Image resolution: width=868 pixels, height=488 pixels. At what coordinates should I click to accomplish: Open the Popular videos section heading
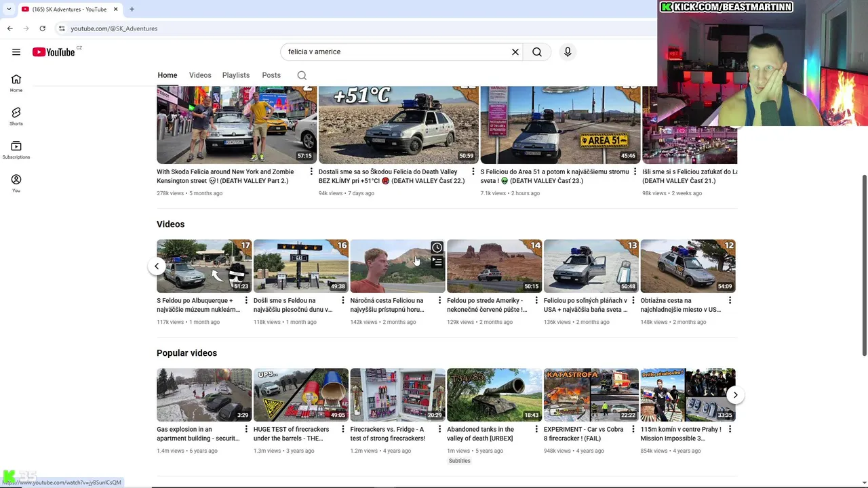click(186, 353)
